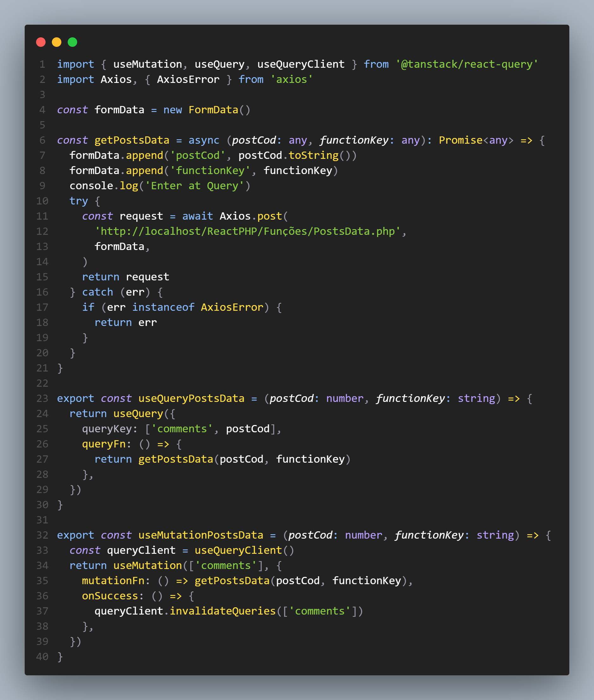594x700 pixels.
Task: Click line number 3 in the gutter
Action: [x=42, y=95]
